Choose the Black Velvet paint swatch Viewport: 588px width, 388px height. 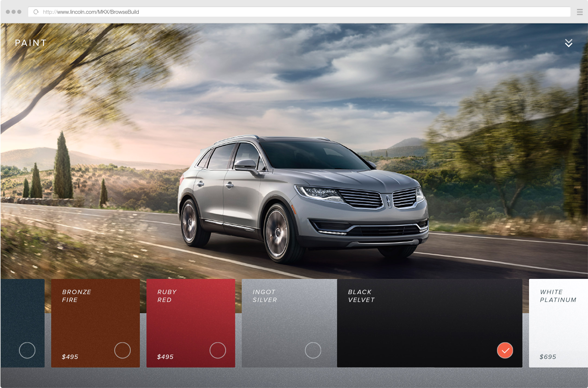(x=430, y=323)
